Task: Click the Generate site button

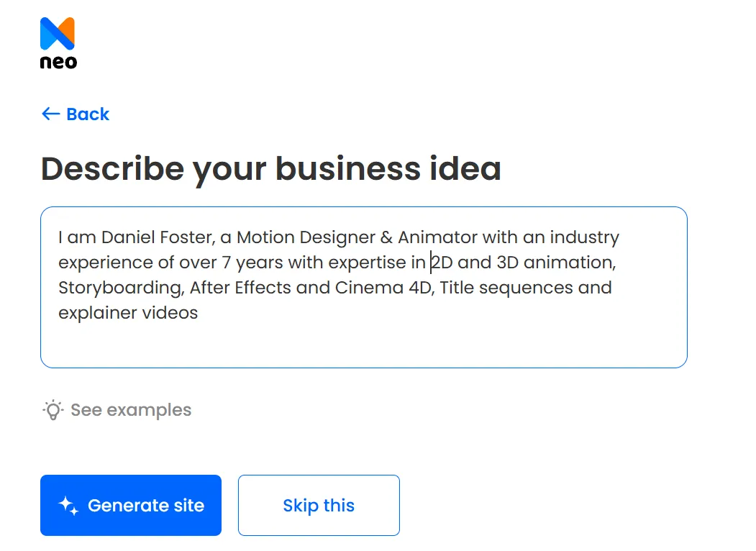Action: click(131, 505)
